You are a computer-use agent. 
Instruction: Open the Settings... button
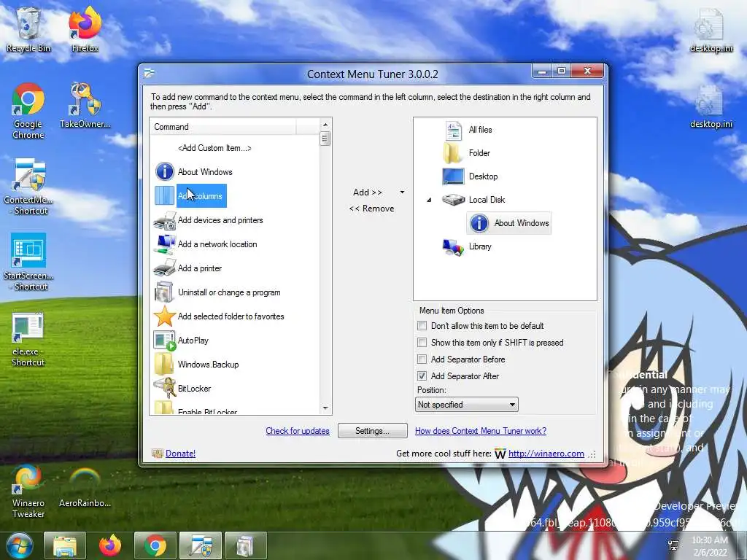pyautogui.click(x=373, y=430)
